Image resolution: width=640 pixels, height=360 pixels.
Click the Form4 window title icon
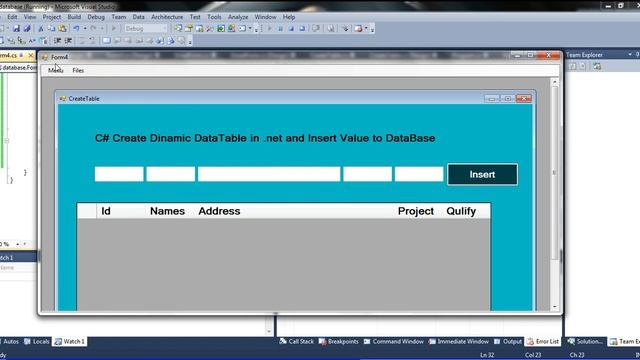[45, 57]
